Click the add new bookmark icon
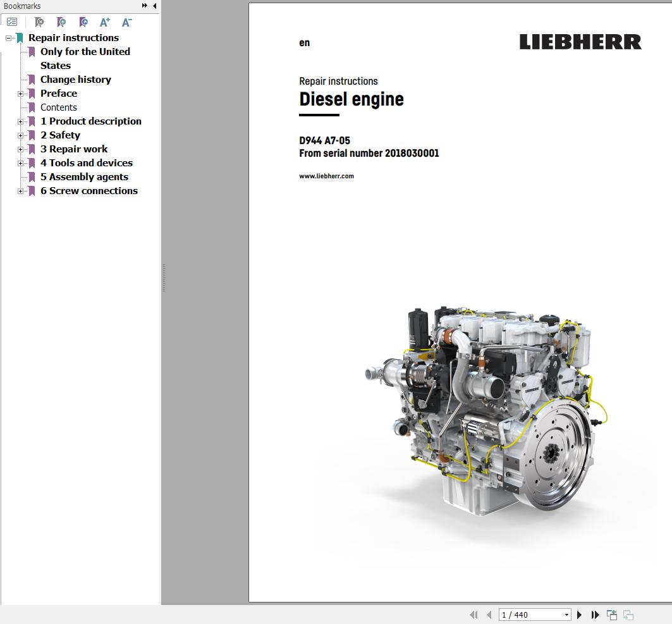 pyautogui.click(x=61, y=22)
